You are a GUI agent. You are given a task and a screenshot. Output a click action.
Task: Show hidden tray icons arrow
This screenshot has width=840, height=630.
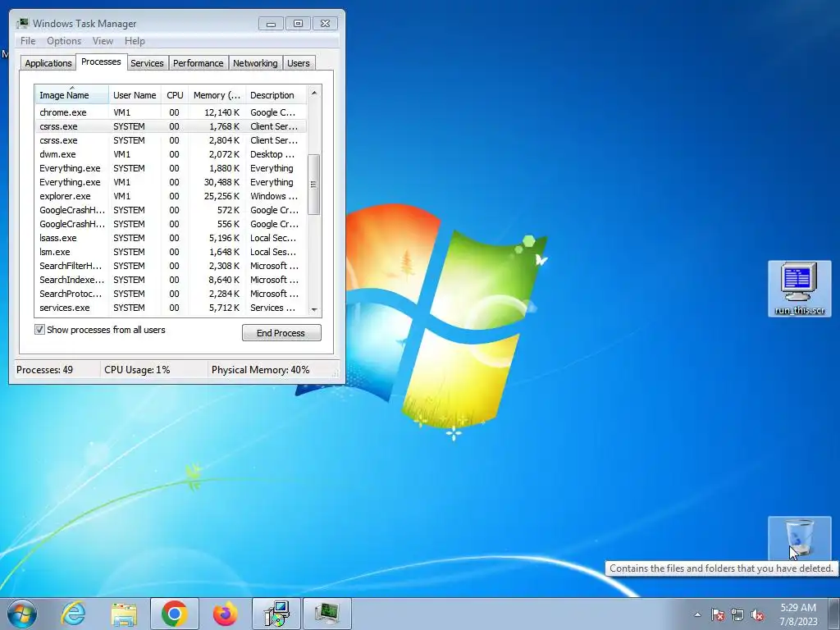tap(697, 614)
